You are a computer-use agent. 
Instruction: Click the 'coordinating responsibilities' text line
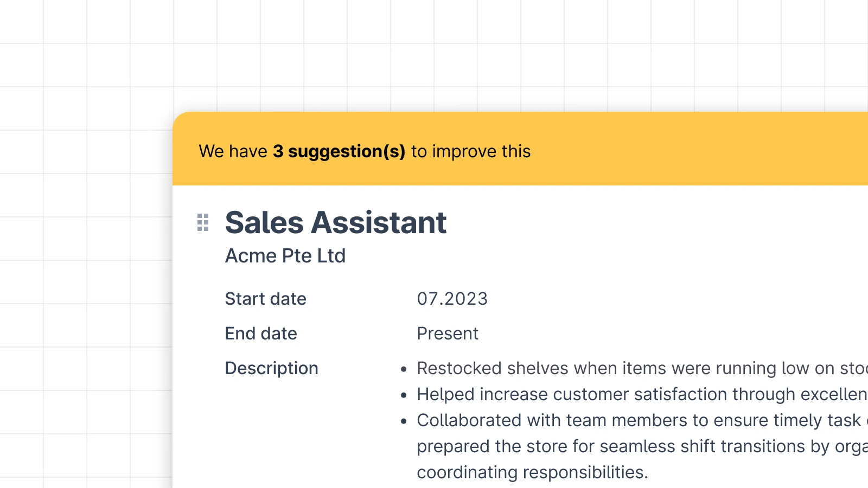(x=533, y=472)
